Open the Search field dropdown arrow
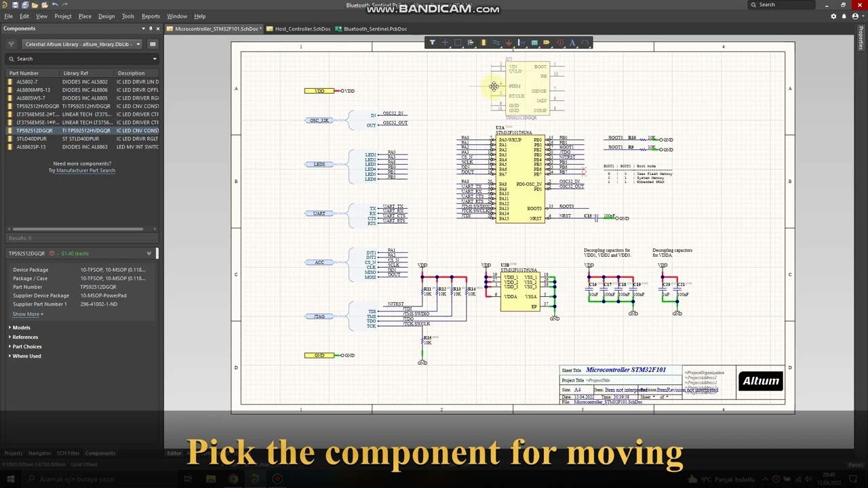Viewport: 868px width, 488px height. coord(155,59)
